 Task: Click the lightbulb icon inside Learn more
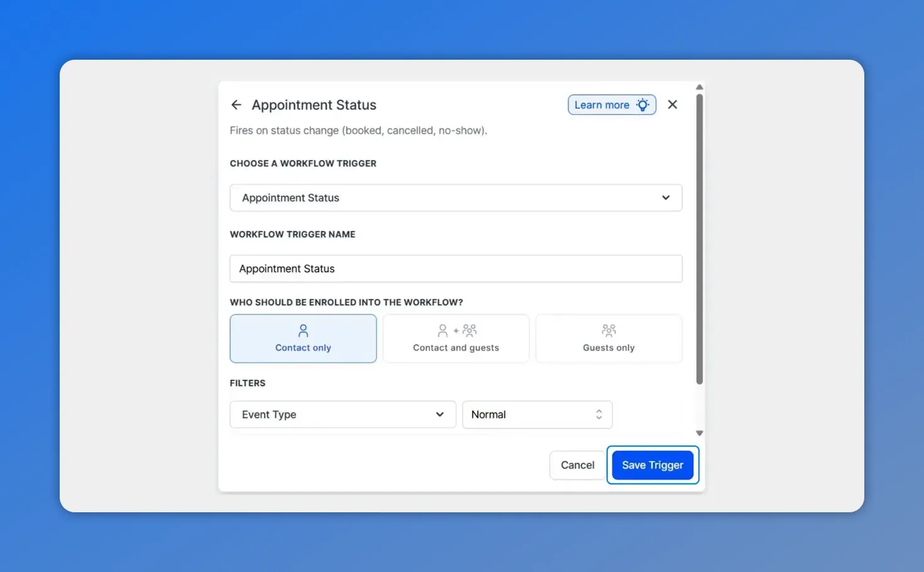pos(642,104)
